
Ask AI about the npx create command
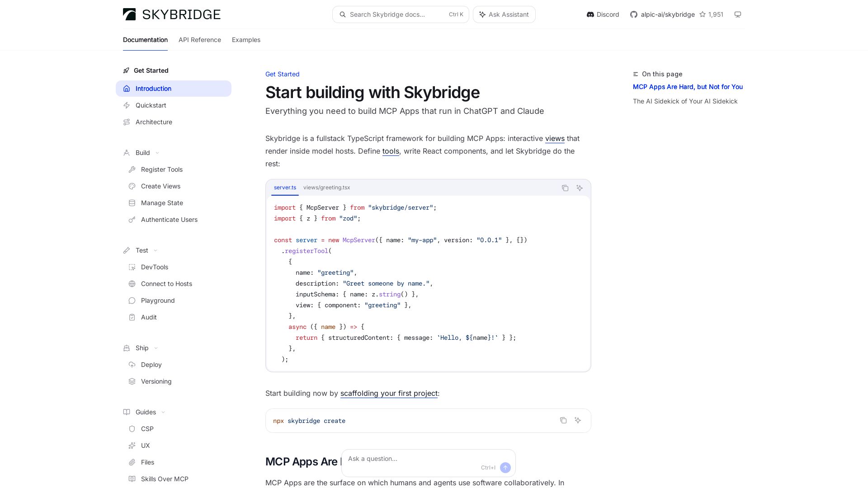pyautogui.click(x=578, y=420)
